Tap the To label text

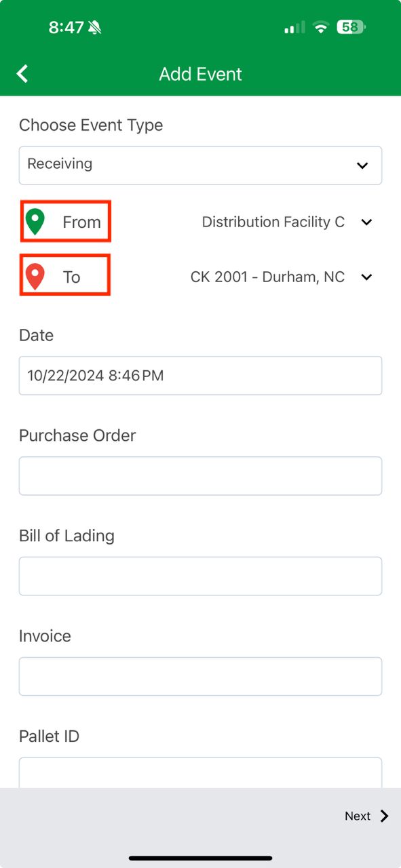pos(72,277)
